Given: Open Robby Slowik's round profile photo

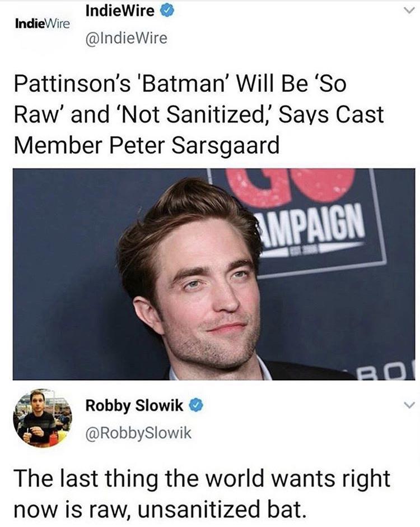Looking at the screenshot, I should coord(43,418).
